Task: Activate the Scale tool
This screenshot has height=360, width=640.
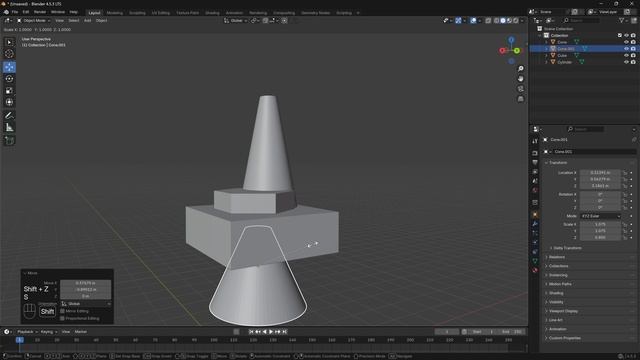Action: click(x=9, y=91)
